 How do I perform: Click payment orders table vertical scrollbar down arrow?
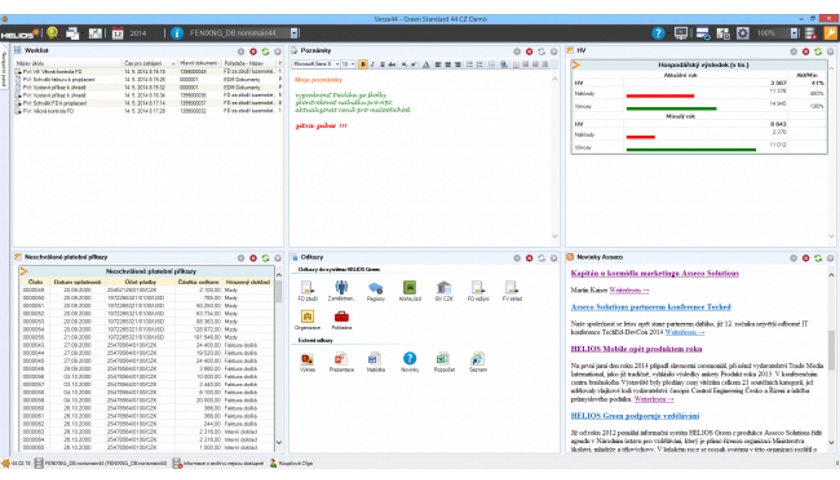click(279, 443)
